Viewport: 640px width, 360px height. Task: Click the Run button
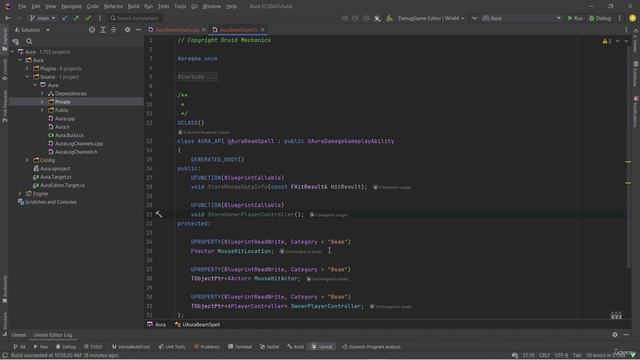(x=575, y=18)
